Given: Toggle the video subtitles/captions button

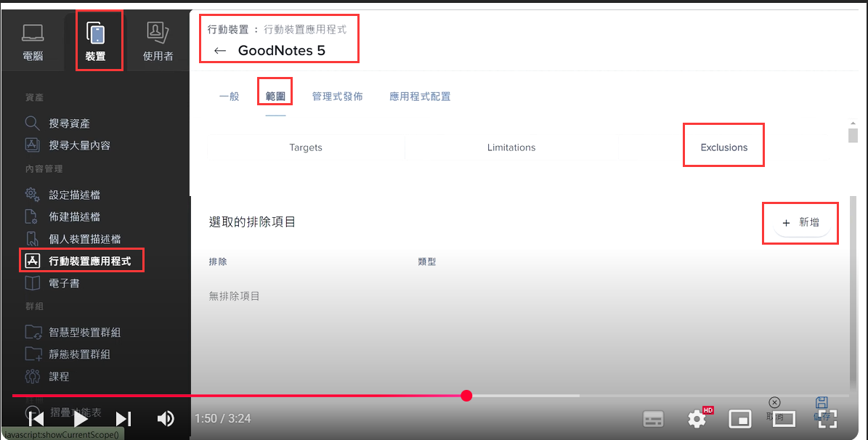Looking at the screenshot, I should tap(654, 418).
